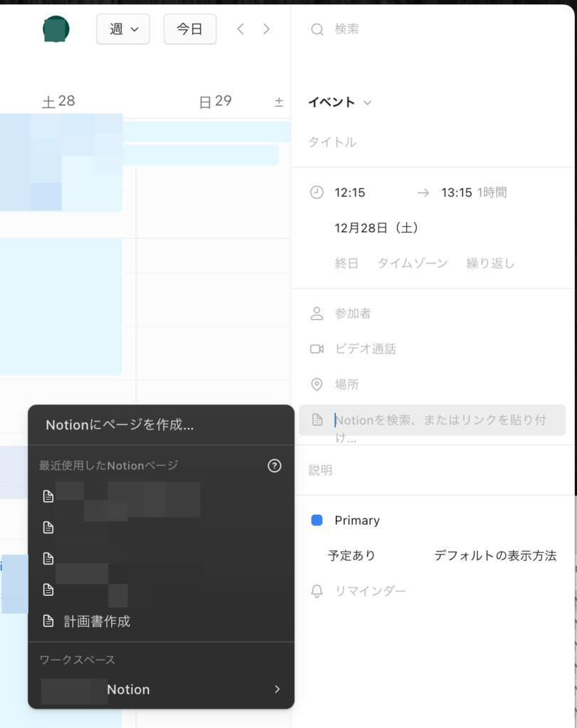
Task: Click the blue Primary calendar color square
Action: pyautogui.click(x=317, y=520)
